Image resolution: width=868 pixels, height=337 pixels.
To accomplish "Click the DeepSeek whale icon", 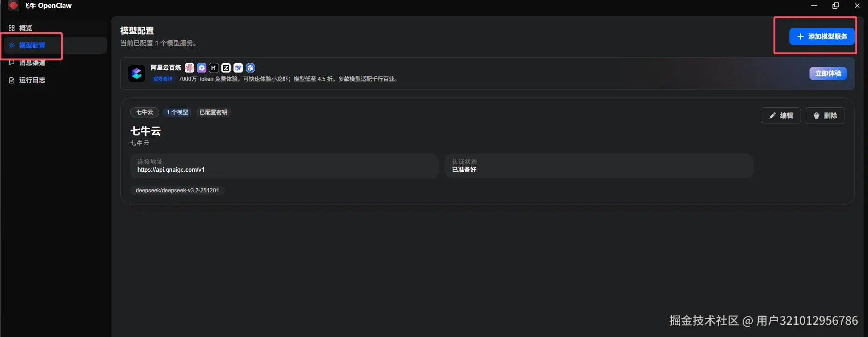I will (x=238, y=68).
